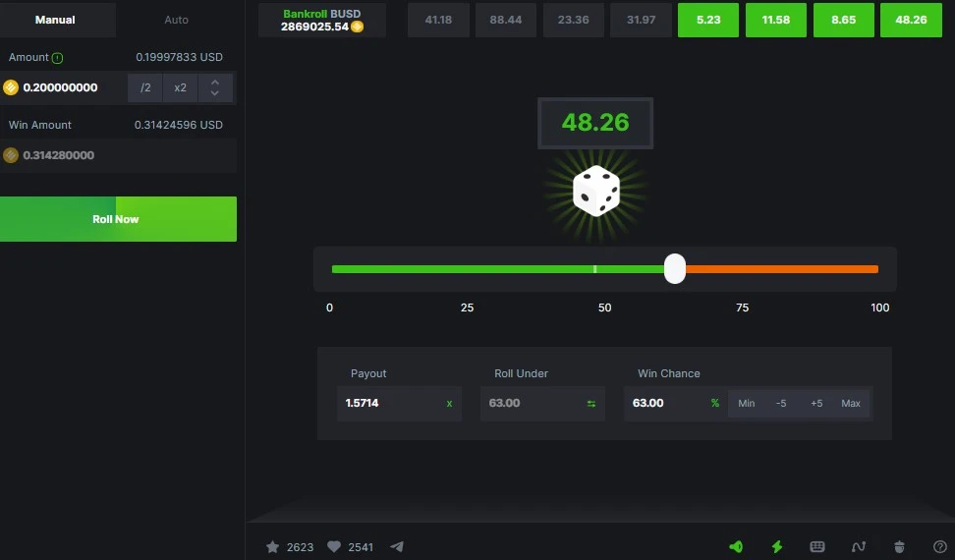
Task: Click the 75 label under slider
Action: tap(742, 308)
